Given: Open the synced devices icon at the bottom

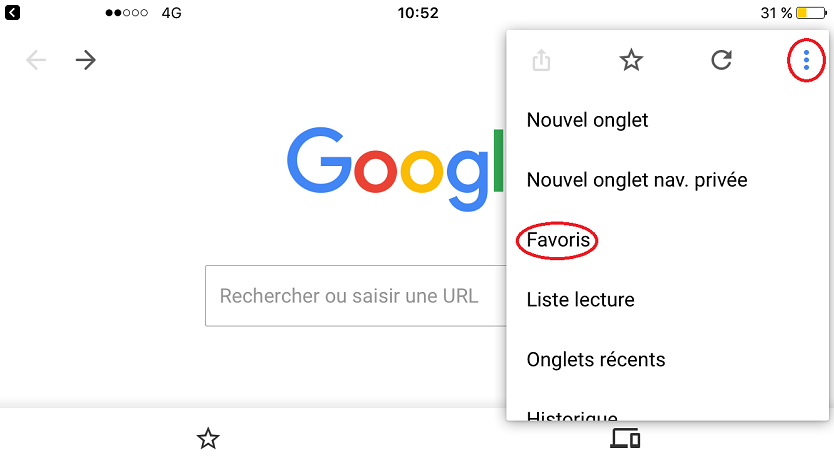Looking at the screenshot, I should pos(625,438).
